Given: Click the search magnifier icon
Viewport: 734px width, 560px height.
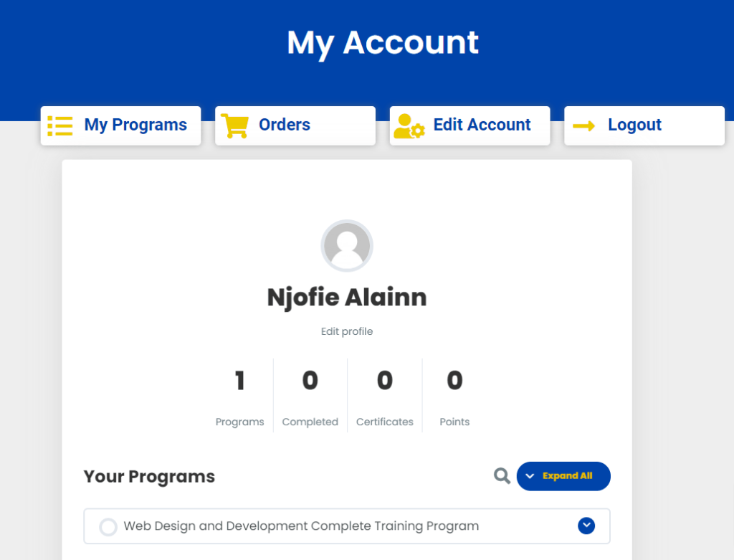Looking at the screenshot, I should click(x=502, y=475).
